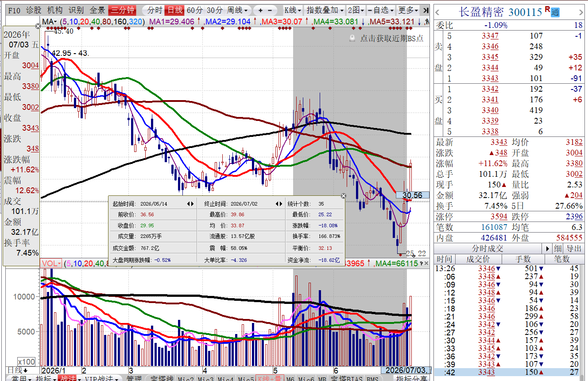The image size is (588, 381).
Task: Zoom out the chart with minus button
Action: click(x=271, y=10)
